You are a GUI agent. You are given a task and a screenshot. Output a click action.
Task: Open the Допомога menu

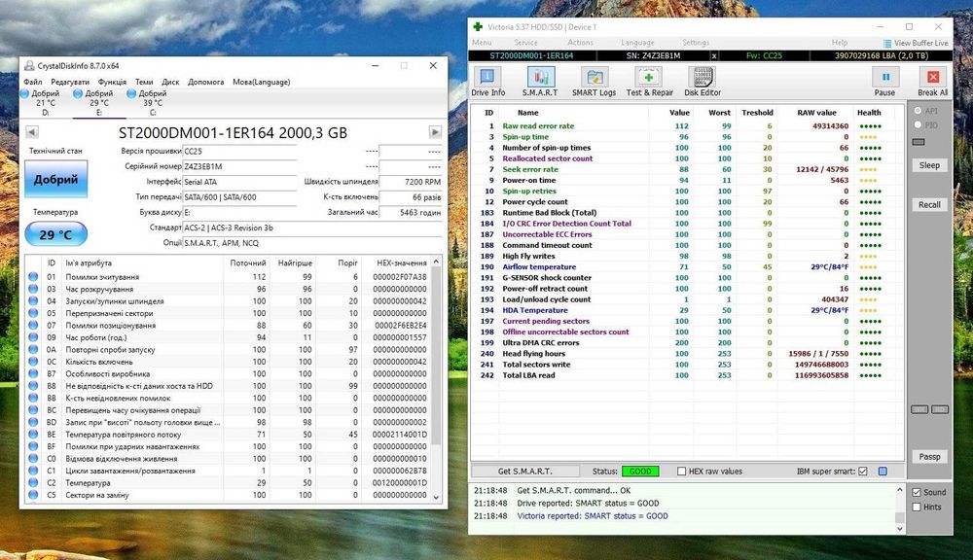coord(206,82)
